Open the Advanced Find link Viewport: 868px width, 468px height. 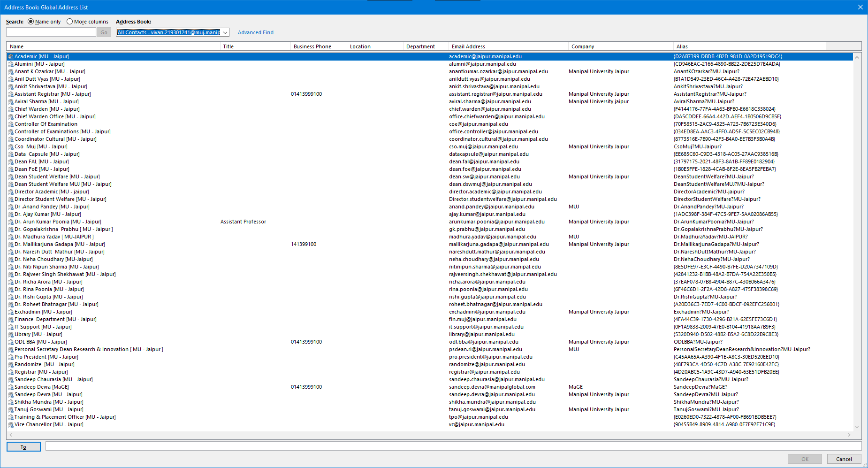click(x=255, y=32)
